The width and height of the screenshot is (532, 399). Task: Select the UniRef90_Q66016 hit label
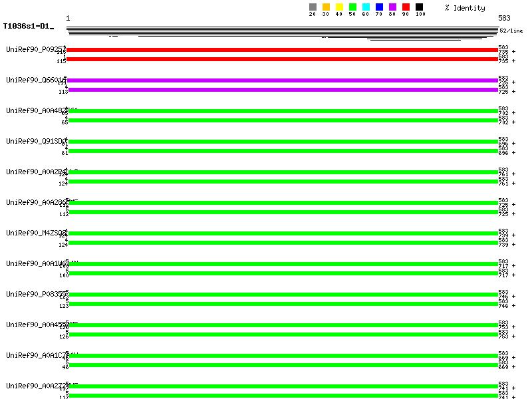pyautogui.click(x=35, y=80)
